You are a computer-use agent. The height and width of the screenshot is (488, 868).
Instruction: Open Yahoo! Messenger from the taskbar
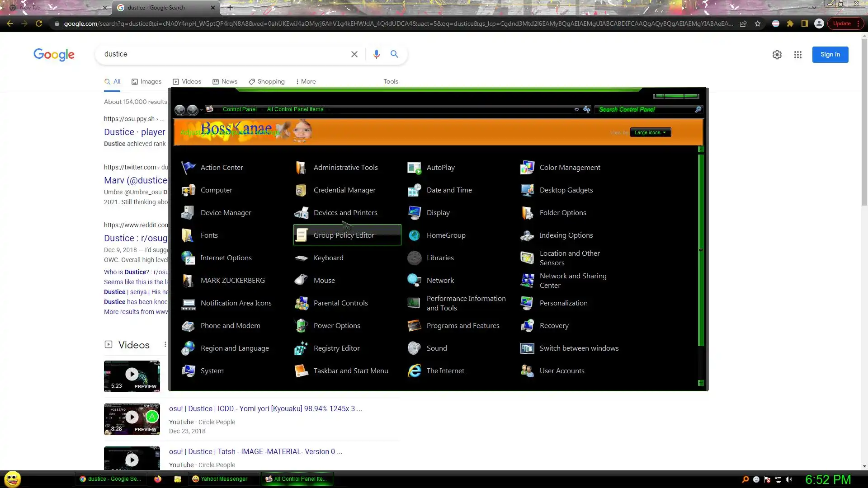click(x=220, y=479)
